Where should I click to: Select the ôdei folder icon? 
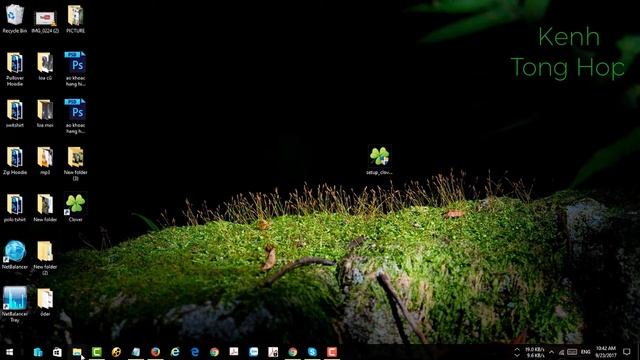pos(45,302)
